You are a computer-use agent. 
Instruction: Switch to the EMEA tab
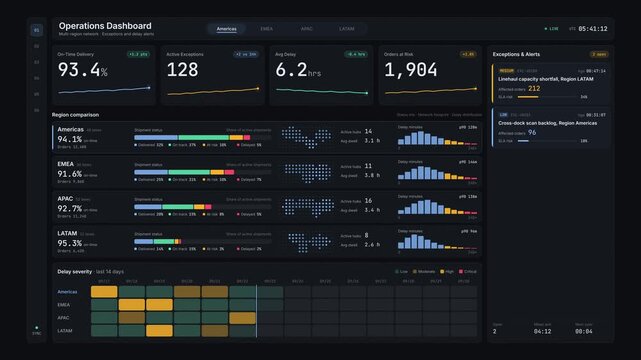267,29
